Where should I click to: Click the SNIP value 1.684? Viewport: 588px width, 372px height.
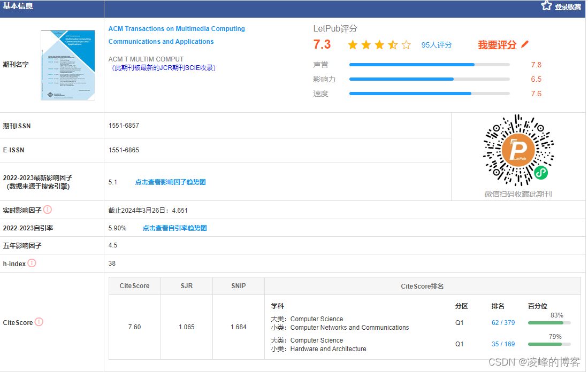coord(239,327)
